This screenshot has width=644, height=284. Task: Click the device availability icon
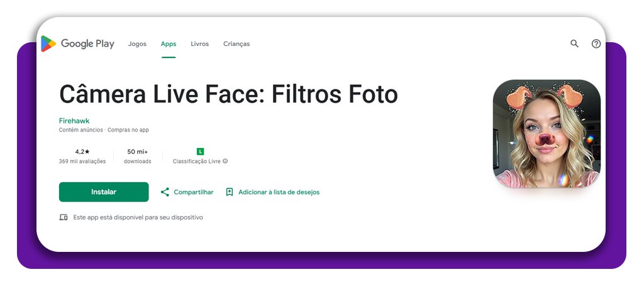coord(64,217)
